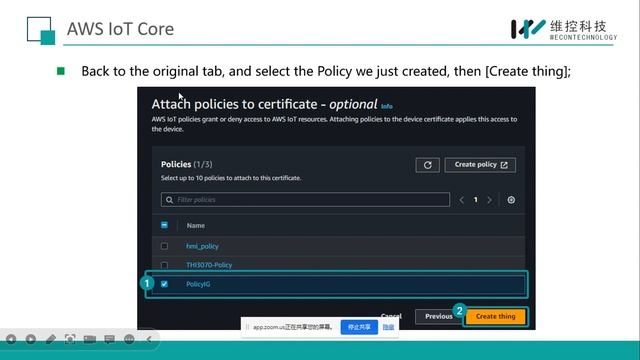Viewport: 640px width, 360px height.
Task: Hide the Zoom sharing notification bar
Action: pos(388,327)
